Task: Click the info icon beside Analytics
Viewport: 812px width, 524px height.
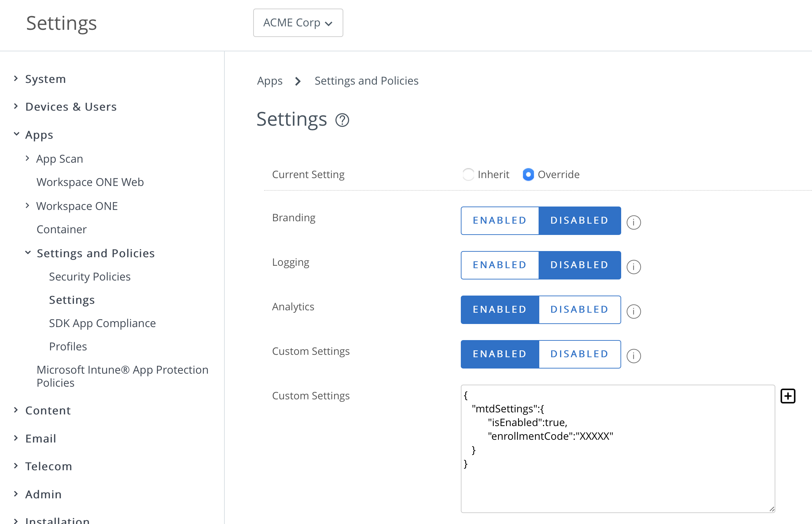Action: point(633,312)
